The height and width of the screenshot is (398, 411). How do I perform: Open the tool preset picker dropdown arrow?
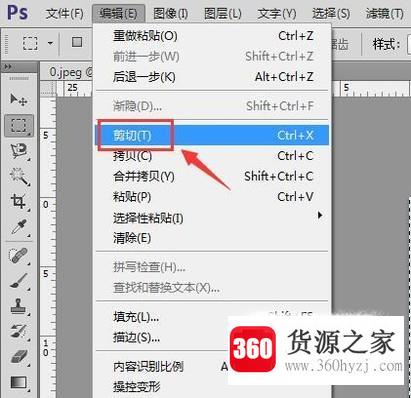[x=50, y=43]
